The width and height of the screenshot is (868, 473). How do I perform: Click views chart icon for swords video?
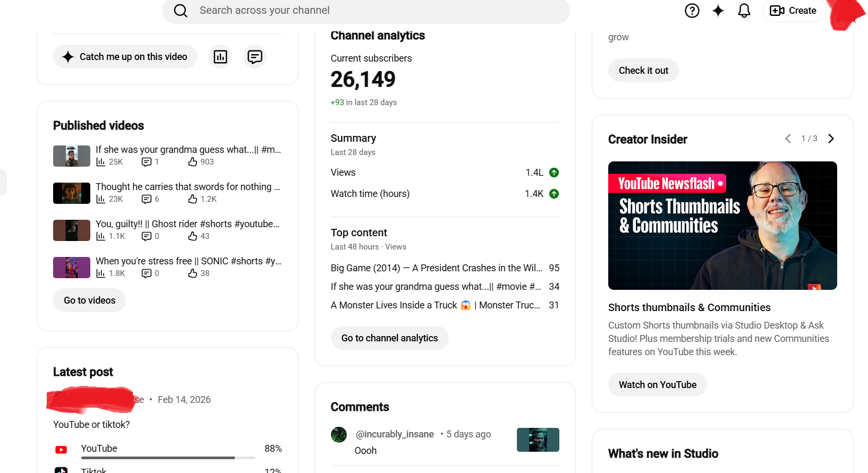(100, 199)
